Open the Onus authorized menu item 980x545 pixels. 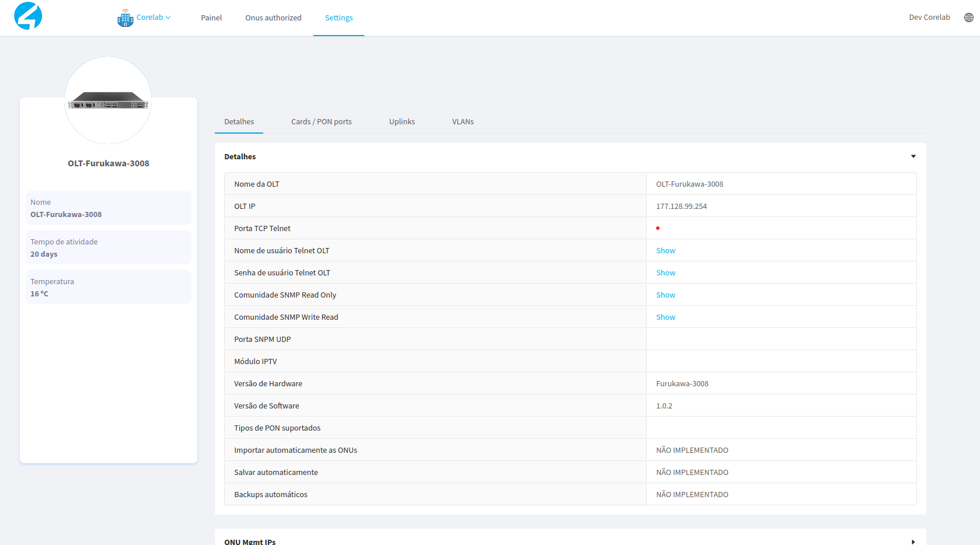[x=273, y=18]
